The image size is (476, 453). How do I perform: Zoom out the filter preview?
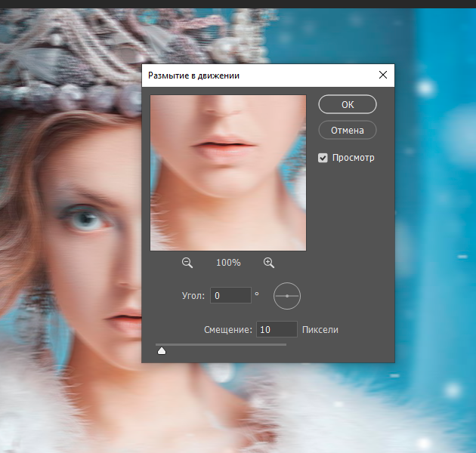pyautogui.click(x=187, y=263)
